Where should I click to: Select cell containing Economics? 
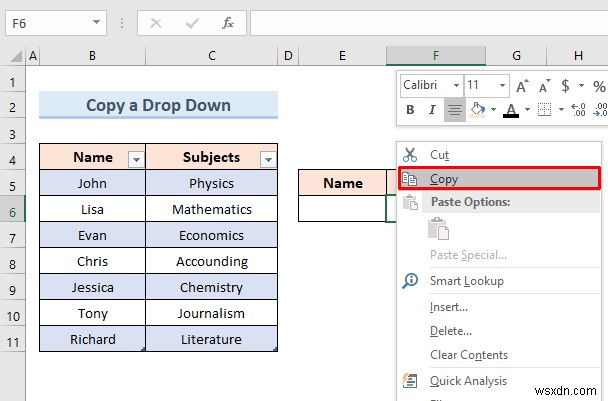click(212, 235)
